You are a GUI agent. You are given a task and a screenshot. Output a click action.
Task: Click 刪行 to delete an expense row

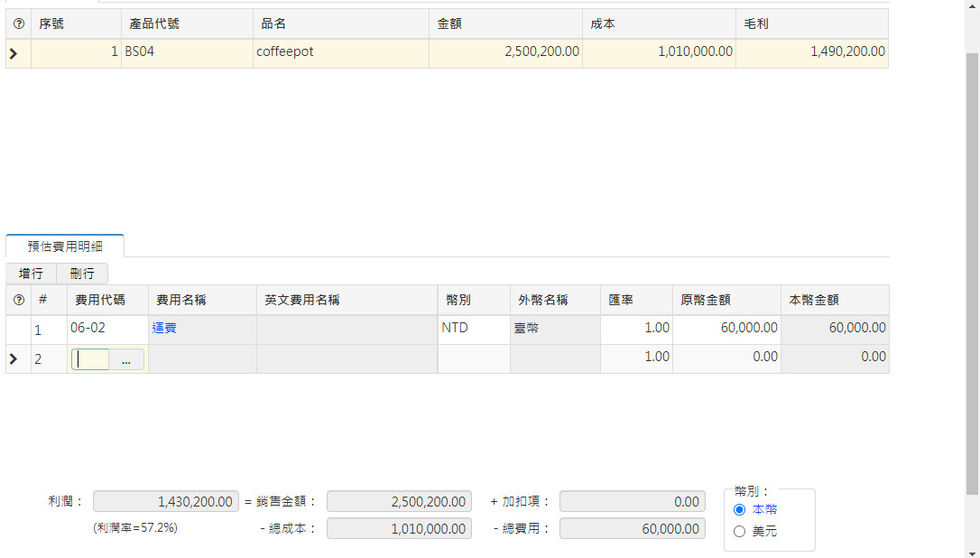[x=82, y=274]
